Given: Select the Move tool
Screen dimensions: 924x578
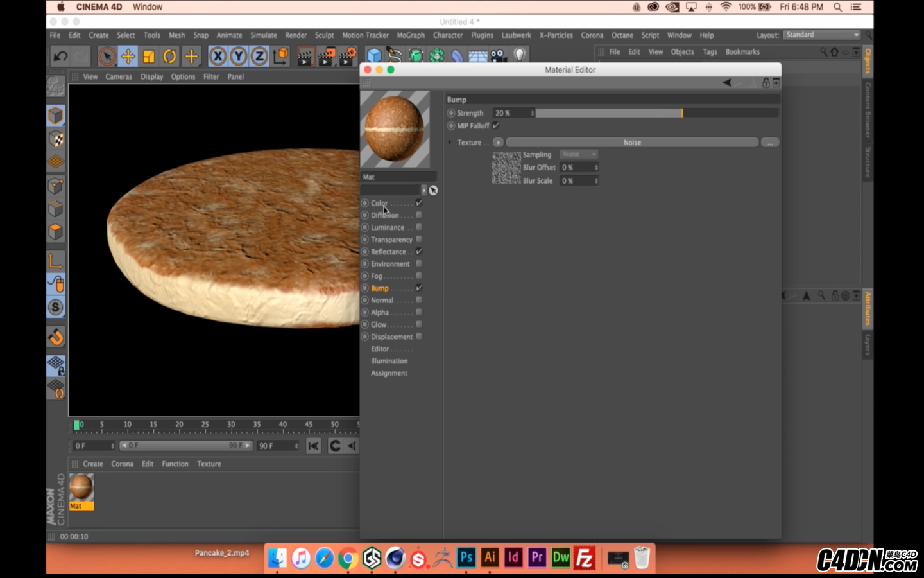Looking at the screenshot, I should tap(128, 57).
